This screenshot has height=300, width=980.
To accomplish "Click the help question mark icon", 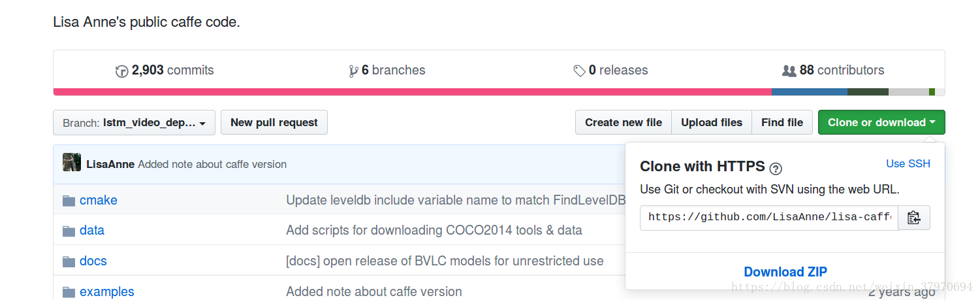I will coord(776,169).
